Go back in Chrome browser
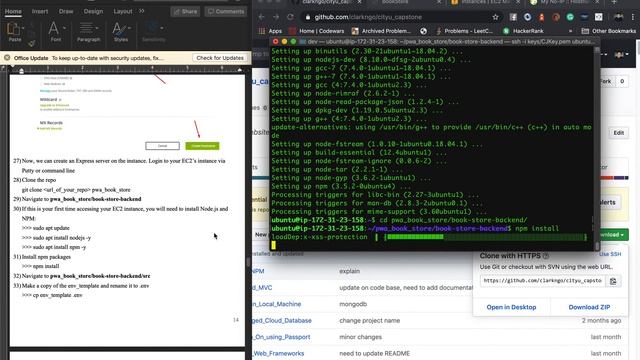 click(262, 17)
